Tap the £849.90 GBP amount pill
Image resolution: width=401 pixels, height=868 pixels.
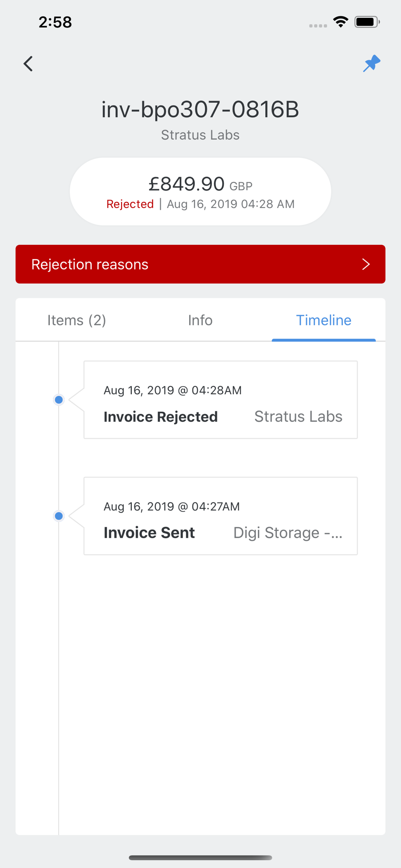200,191
